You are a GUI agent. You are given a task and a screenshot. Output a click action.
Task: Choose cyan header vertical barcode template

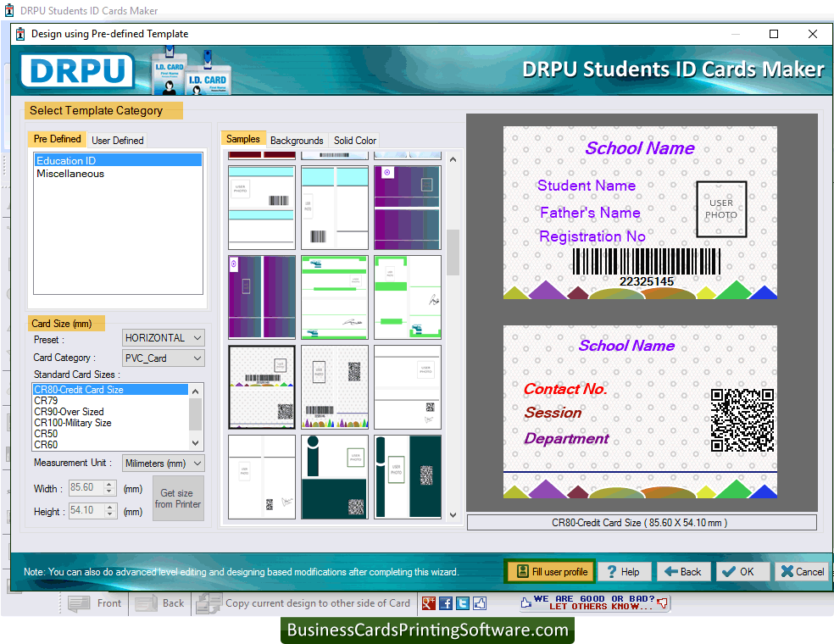click(335, 208)
